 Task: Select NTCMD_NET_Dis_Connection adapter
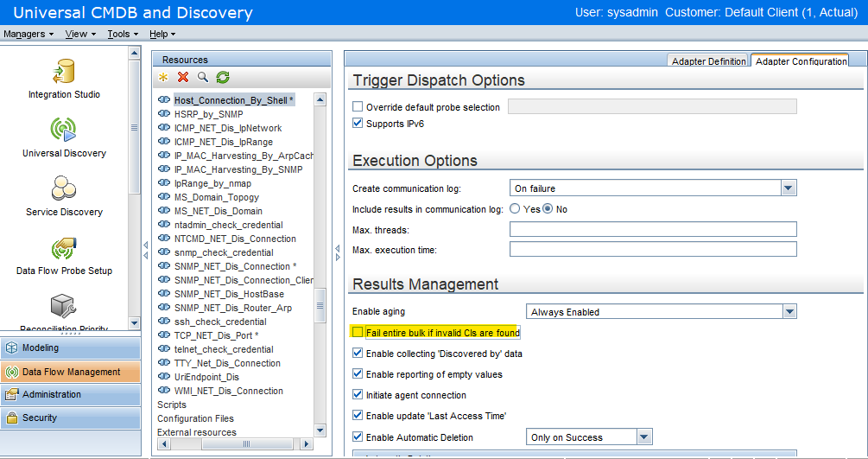[x=235, y=239]
